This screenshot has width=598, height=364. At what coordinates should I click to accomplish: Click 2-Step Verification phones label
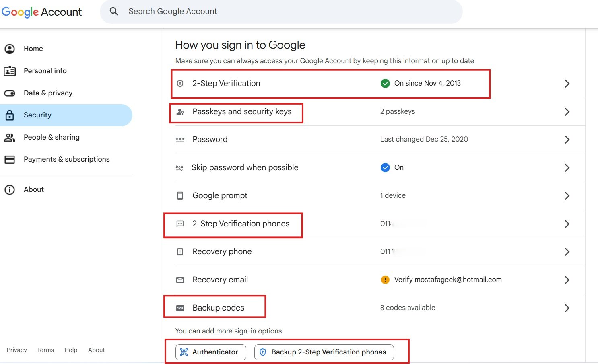[x=241, y=224]
